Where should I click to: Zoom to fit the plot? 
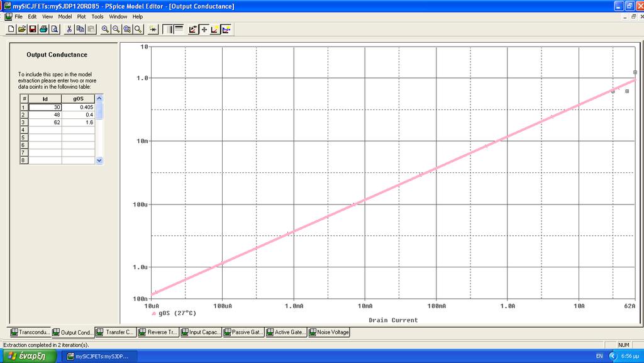(x=138, y=29)
